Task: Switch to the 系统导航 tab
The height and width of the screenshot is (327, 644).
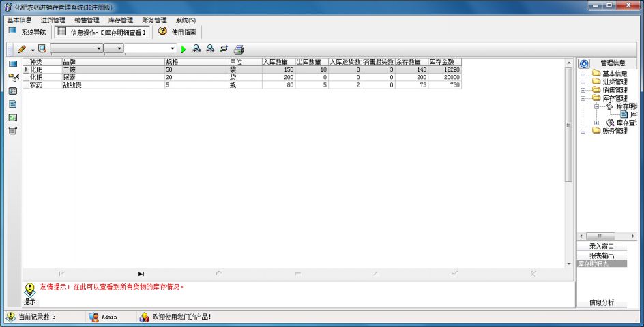Action: click(27, 32)
